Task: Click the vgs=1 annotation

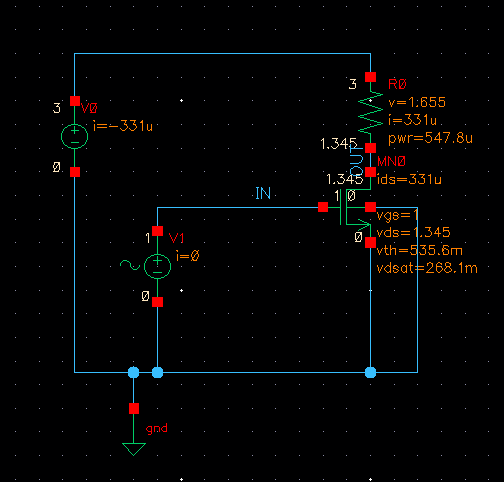Action: point(397,215)
